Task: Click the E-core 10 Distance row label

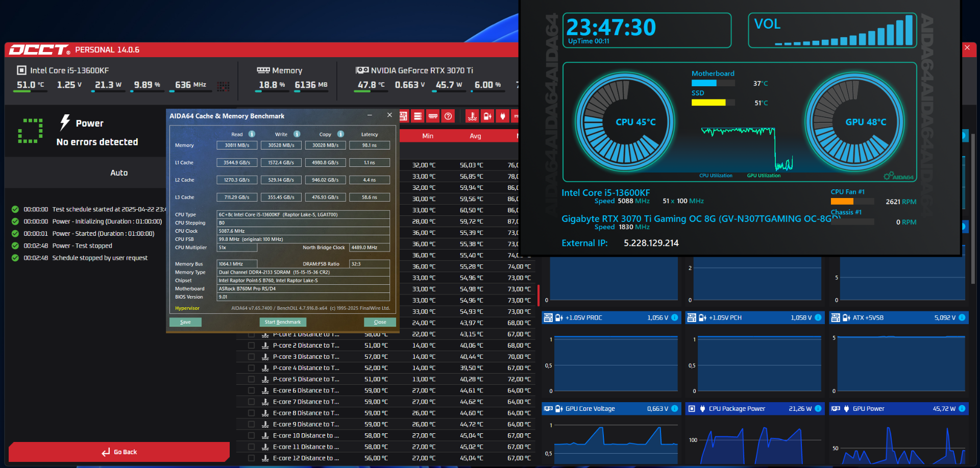Action: tap(306, 435)
